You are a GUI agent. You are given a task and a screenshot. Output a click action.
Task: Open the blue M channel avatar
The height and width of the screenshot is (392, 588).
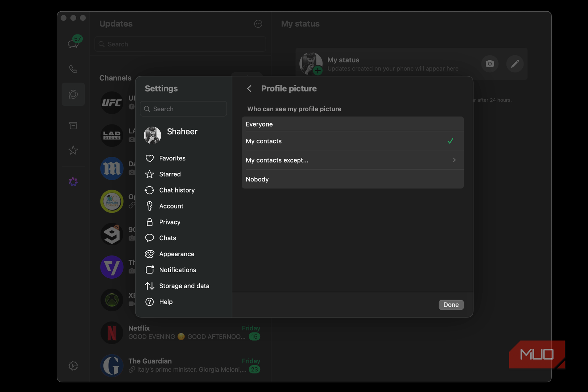coord(112,169)
